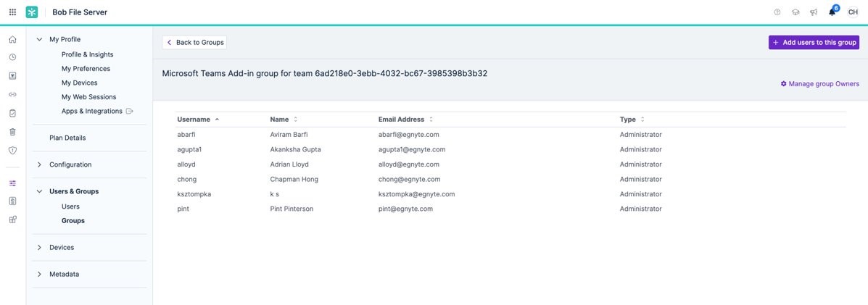Viewport: 868px width, 305px height.
Task: Open the trash icon in sidebar
Action: (x=12, y=132)
